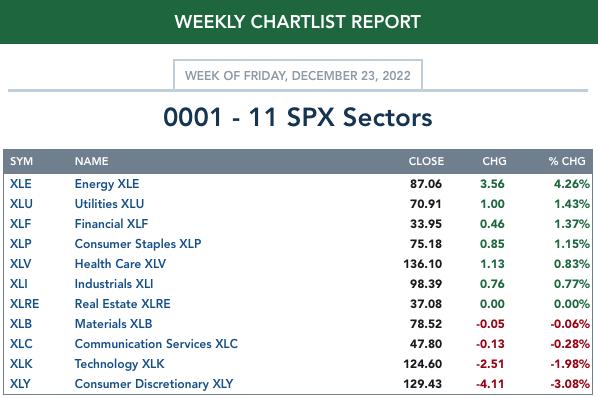Open Financial XLF name link
598x398 pixels.
point(111,224)
